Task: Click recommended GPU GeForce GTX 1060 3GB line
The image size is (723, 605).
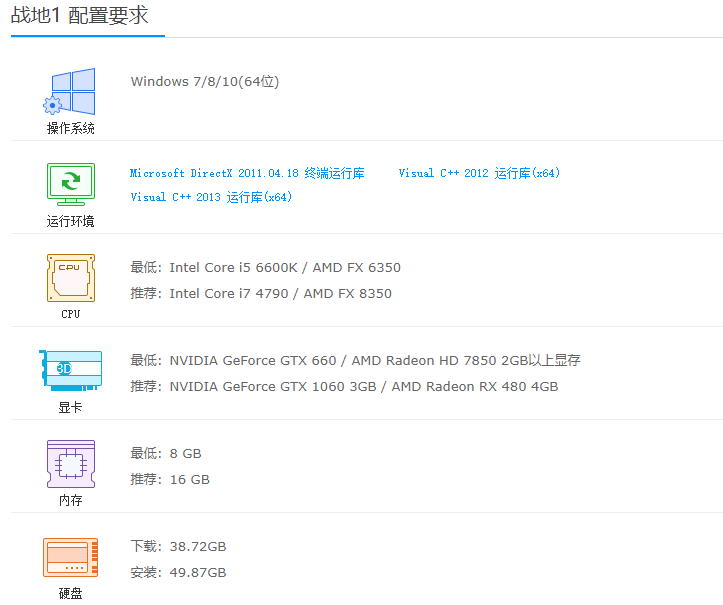Action: pos(344,386)
